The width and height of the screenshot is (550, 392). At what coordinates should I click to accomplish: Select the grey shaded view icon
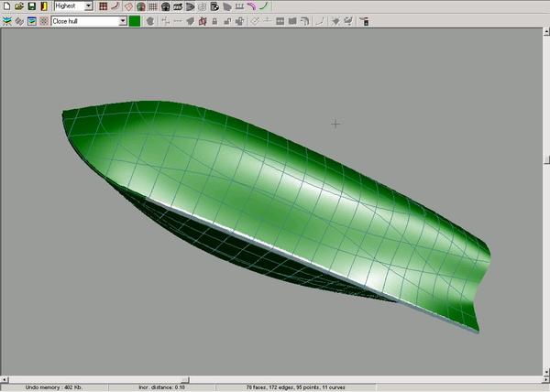pos(19,21)
